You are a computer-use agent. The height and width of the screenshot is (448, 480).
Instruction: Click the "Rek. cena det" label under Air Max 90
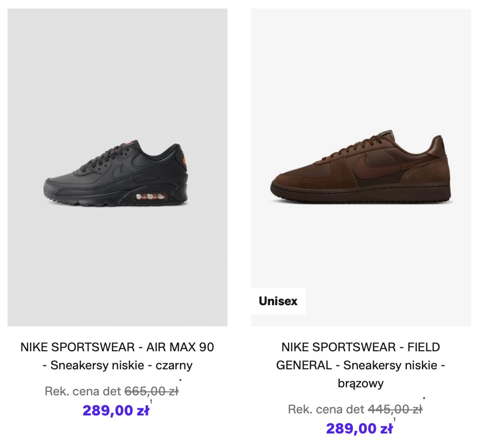[x=83, y=391]
